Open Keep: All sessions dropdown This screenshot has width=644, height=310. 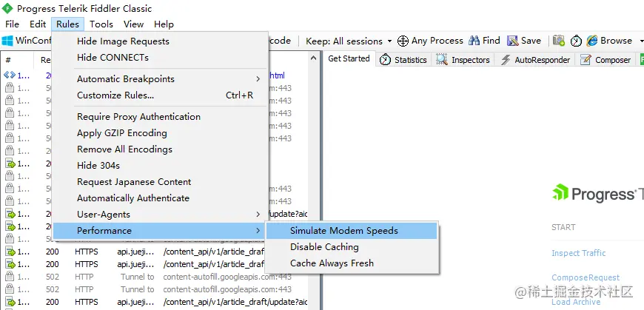[343, 41]
